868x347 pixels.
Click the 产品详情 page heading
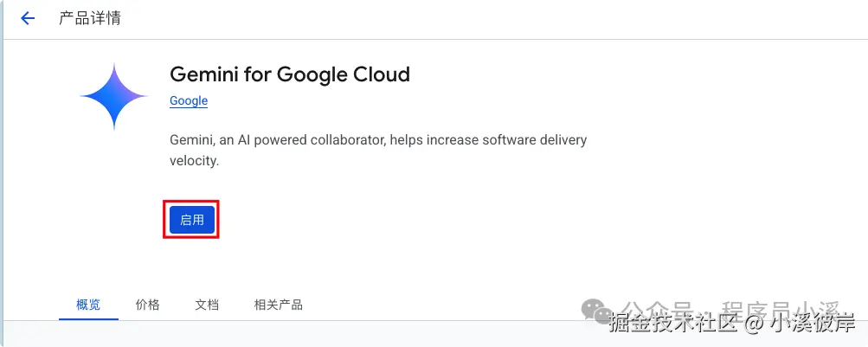coord(90,18)
